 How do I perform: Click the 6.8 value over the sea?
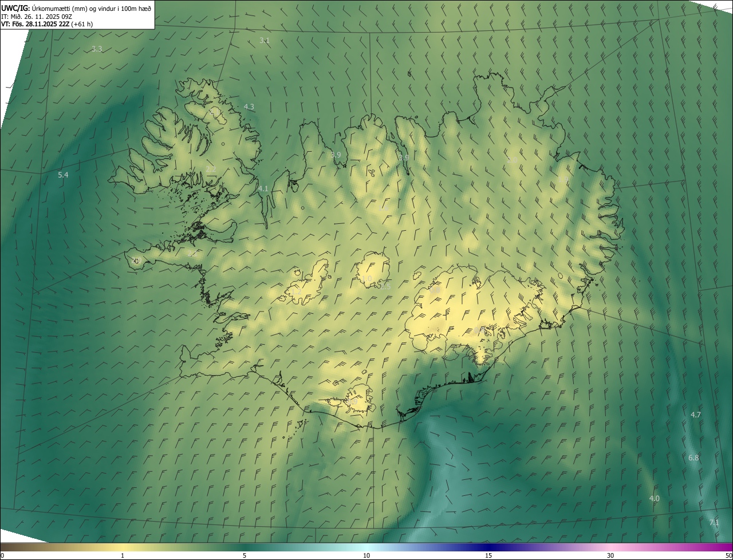(693, 458)
